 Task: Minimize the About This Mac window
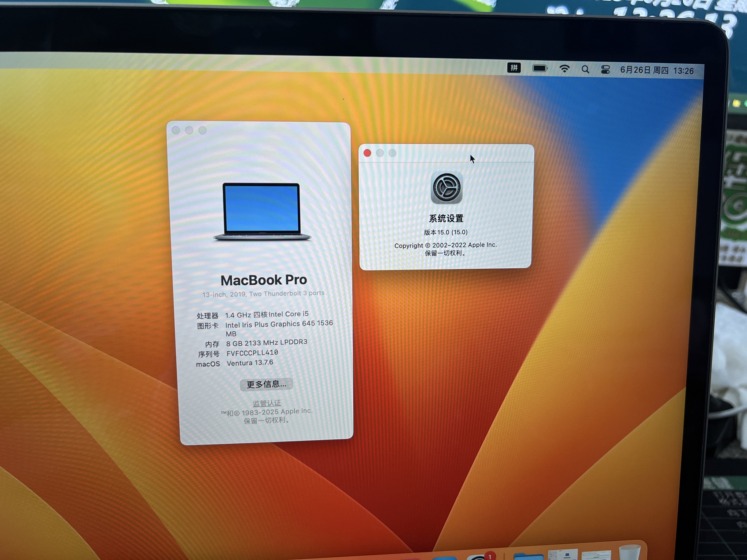189,130
